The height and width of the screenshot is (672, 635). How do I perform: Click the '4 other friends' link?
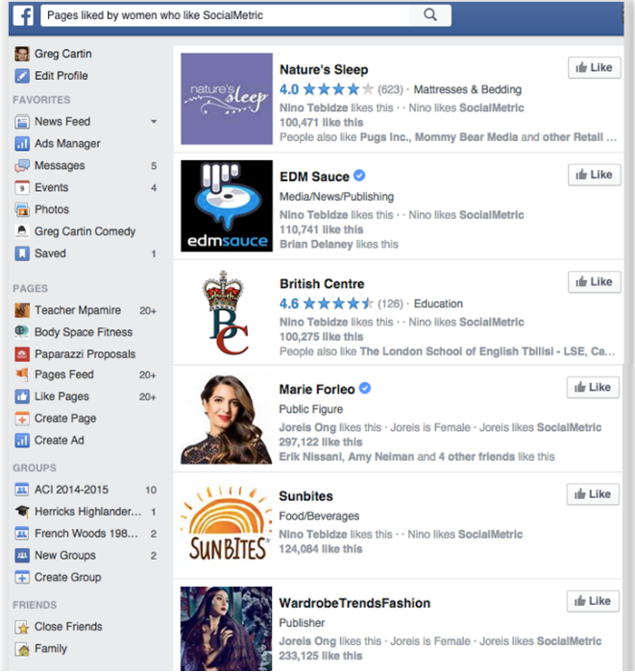(x=476, y=457)
